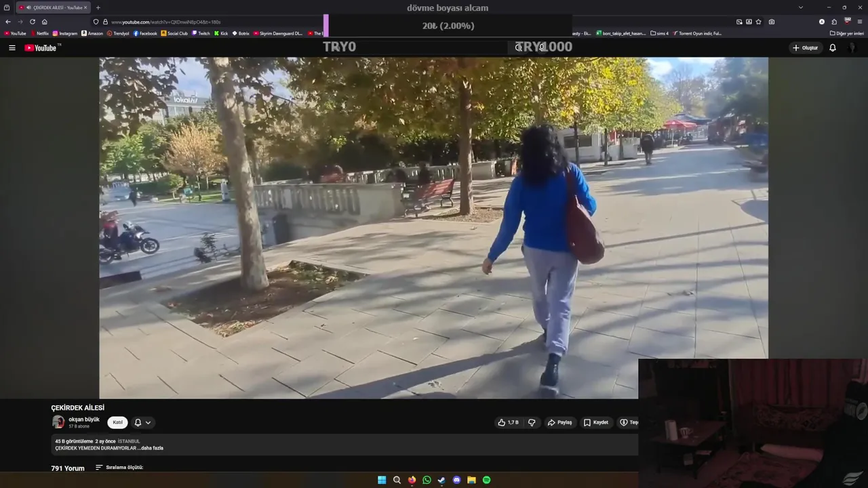Go to the browser home page

[x=45, y=22]
